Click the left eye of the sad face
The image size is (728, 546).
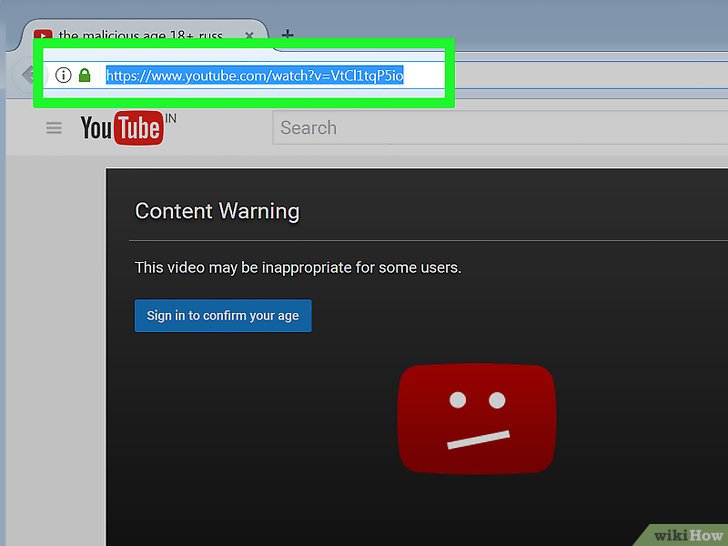(x=457, y=400)
